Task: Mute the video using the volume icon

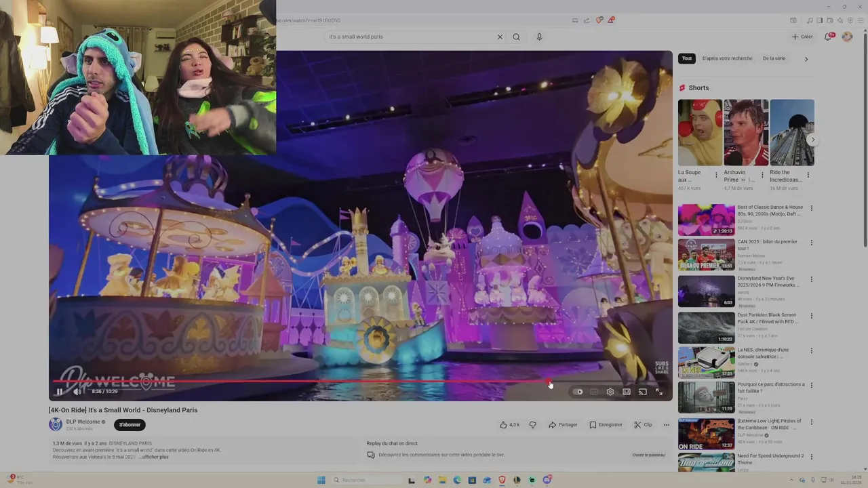Action: point(77,392)
